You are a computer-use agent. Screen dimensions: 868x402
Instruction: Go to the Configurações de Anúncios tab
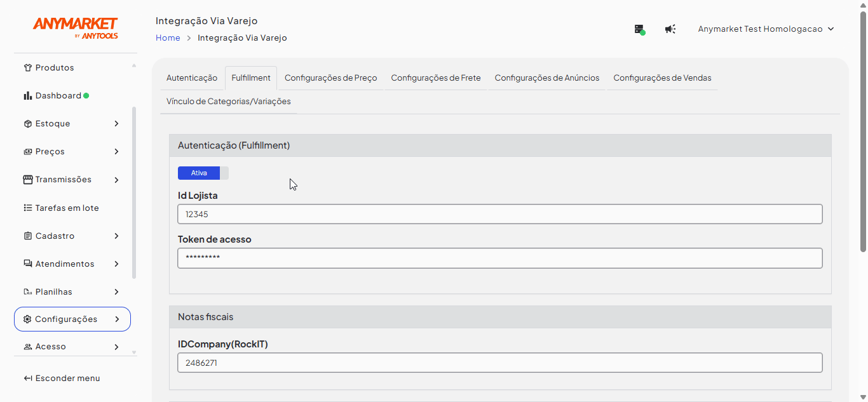(x=547, y=78)
